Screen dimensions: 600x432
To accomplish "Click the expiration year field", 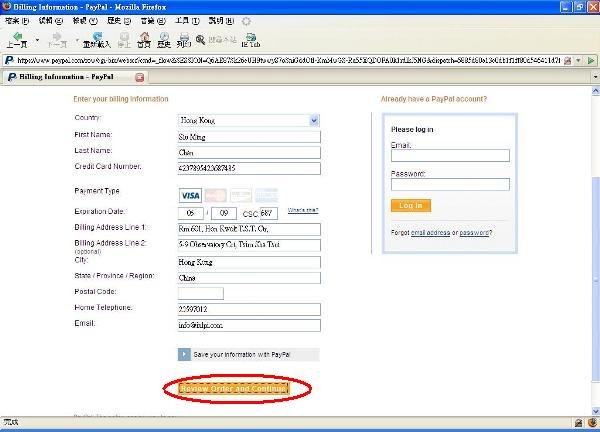I will click(224, 213).
